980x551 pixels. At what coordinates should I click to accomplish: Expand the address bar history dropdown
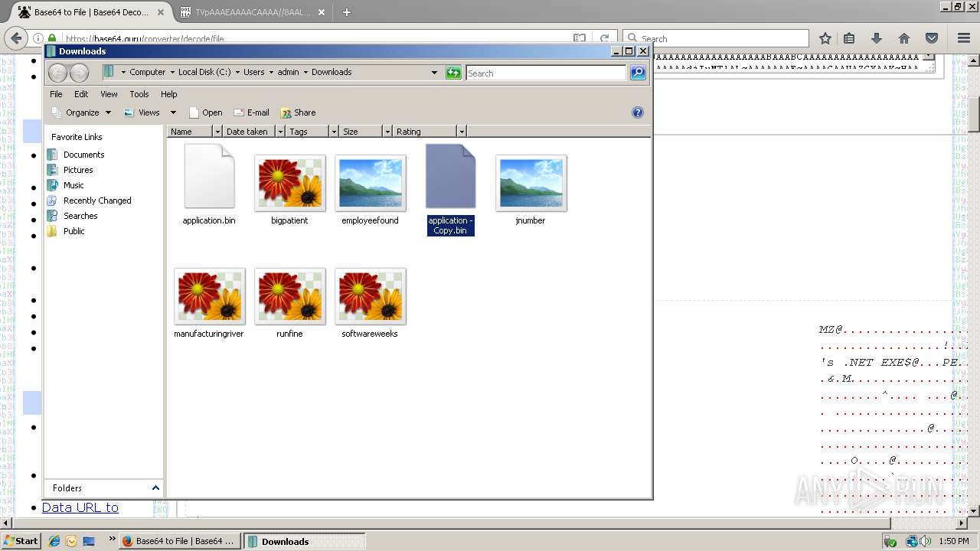pos(434,73)
